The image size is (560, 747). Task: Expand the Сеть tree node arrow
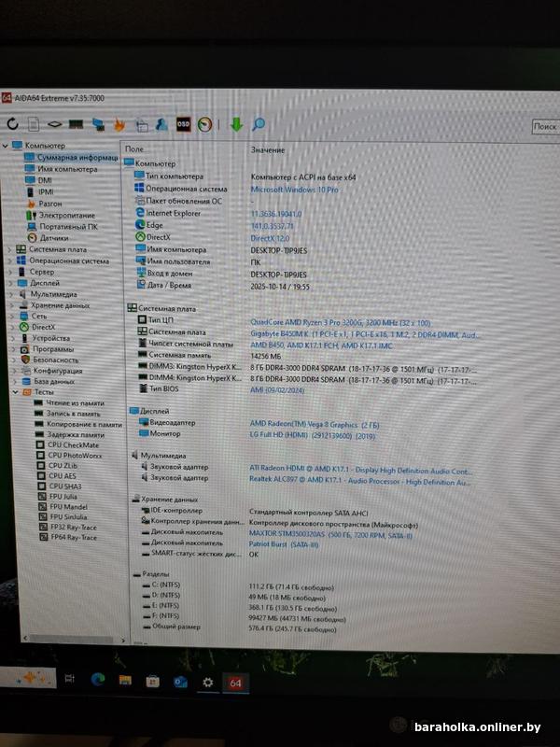click(x=12, y=316)
